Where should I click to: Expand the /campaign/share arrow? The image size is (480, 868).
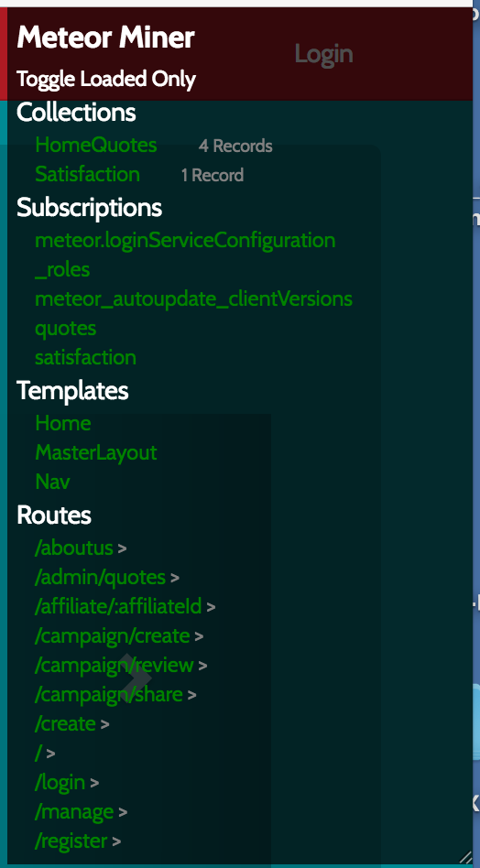point(191,695)
